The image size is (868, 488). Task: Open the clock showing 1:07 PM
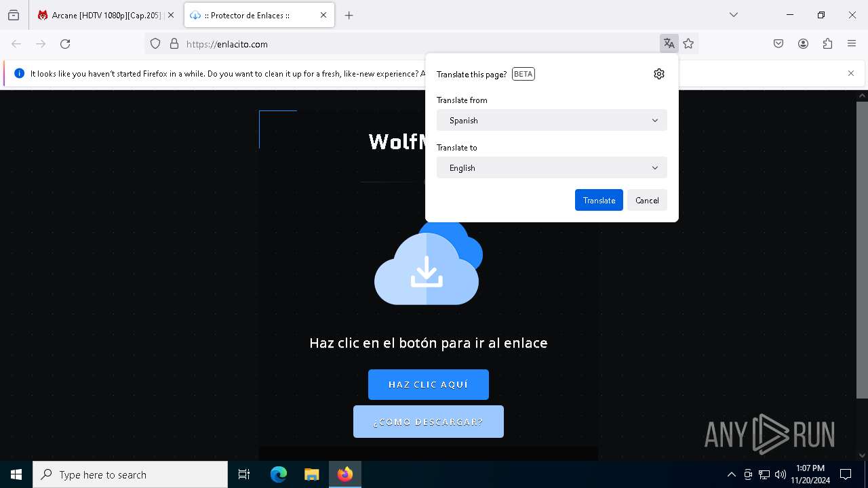[810, 474]
